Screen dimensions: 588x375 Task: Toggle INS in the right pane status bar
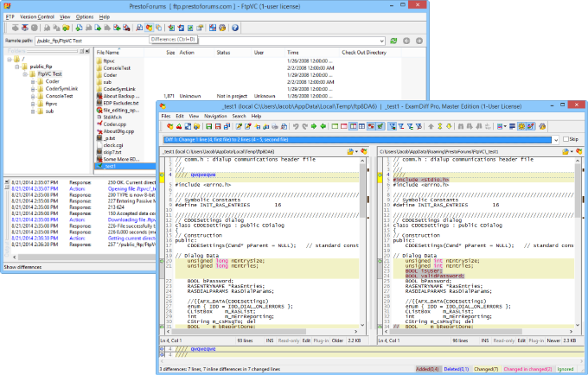pyautogui.click(x=485, y=340)
